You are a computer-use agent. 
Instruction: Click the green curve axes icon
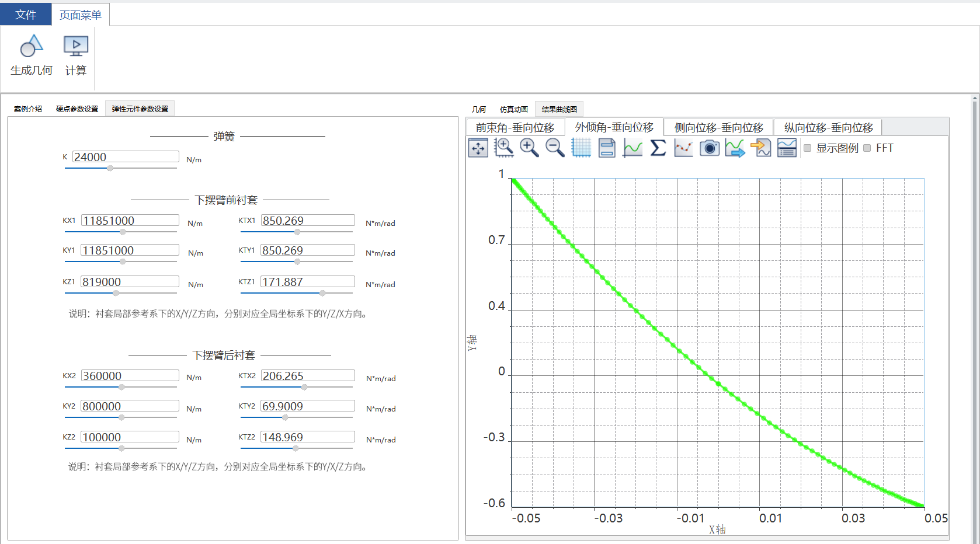(633, 148)
